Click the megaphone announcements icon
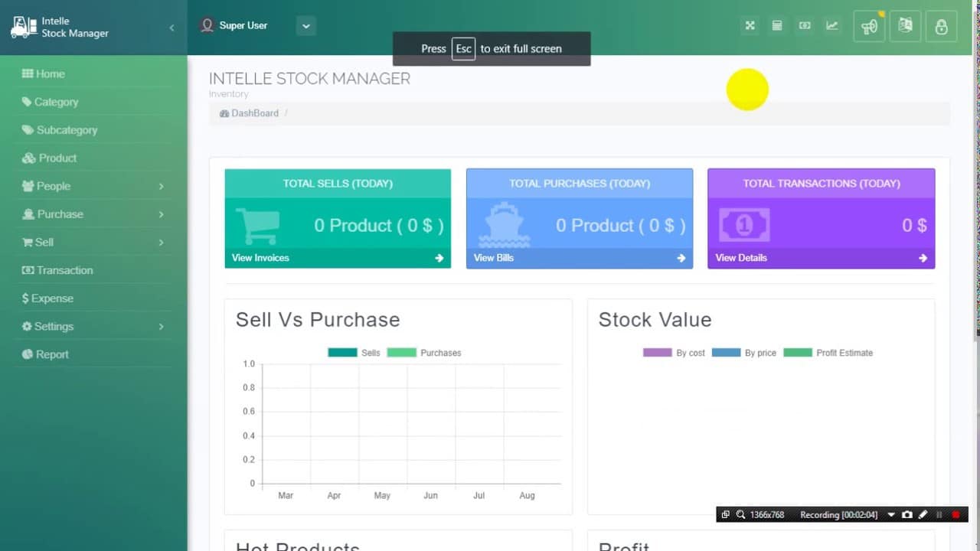Viewport: 980px width, 551px height. tap(869, 27)
